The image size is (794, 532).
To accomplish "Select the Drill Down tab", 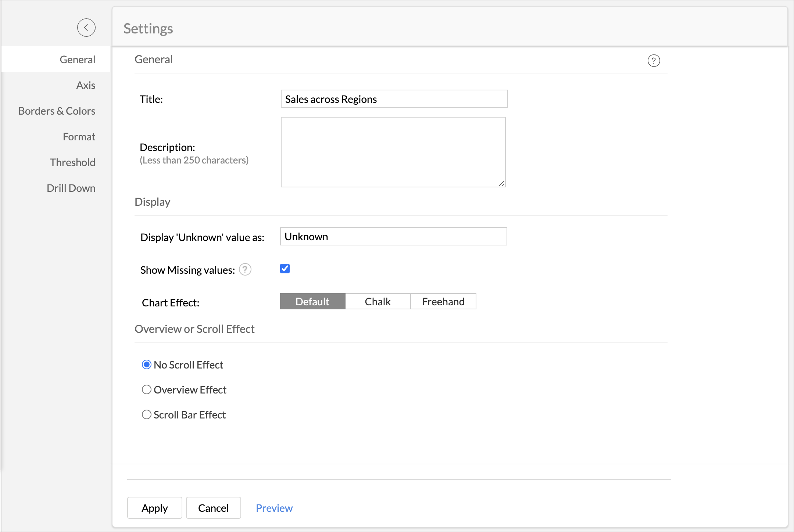I will [x=71, y=188].
